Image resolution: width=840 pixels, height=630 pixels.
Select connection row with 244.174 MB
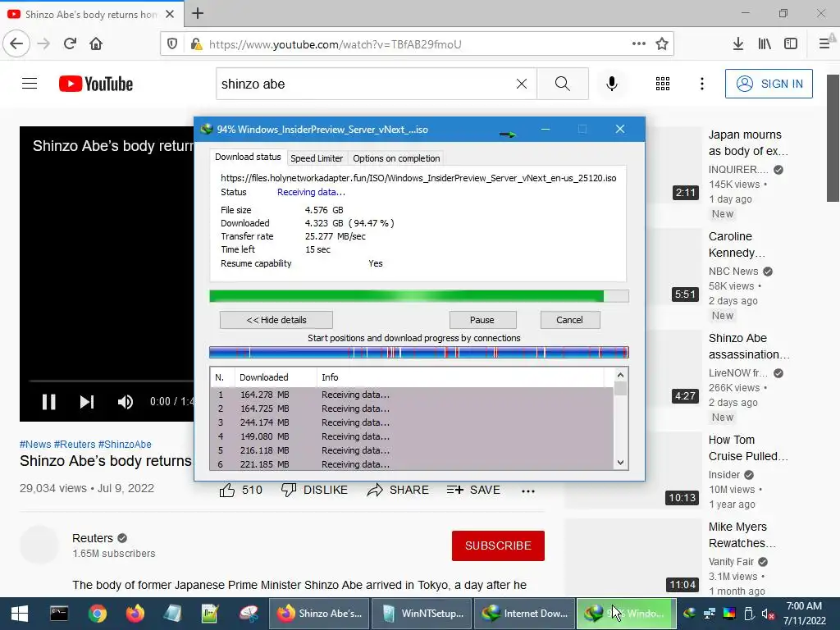click(412, 422)
